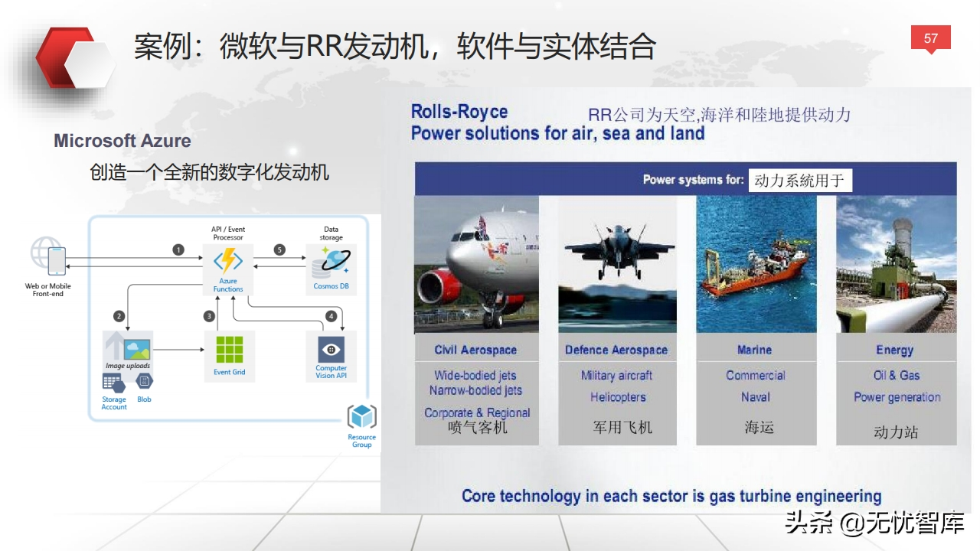Click the "Oil & Gas" line

897,375
